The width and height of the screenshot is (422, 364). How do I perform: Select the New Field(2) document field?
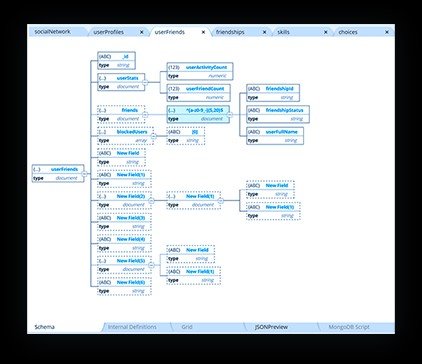point(124,200)
